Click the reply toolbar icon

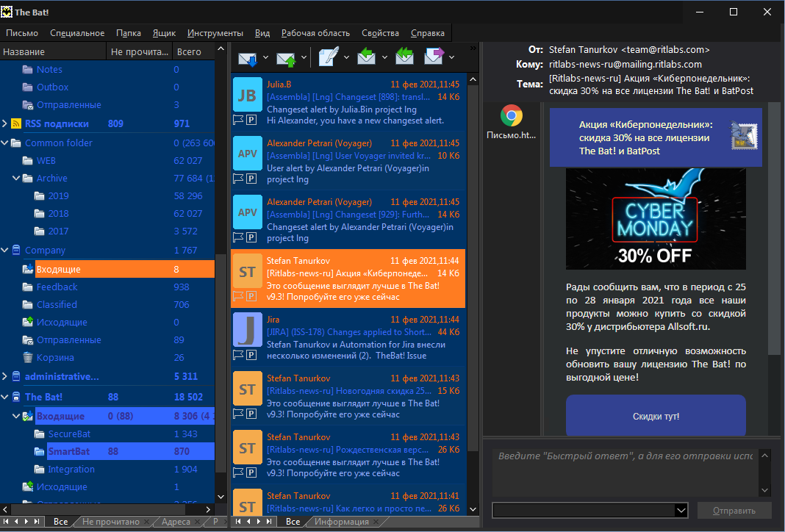coord(367,57)
